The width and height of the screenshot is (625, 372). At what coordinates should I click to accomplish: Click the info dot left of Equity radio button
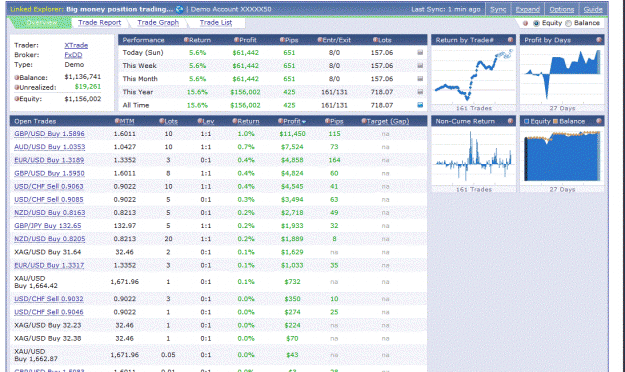525,23
